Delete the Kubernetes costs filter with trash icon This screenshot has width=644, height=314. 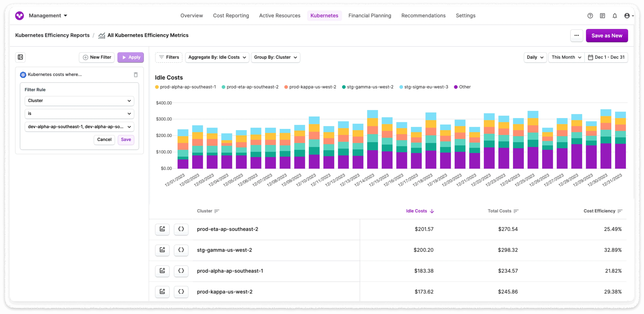[136, 75]
